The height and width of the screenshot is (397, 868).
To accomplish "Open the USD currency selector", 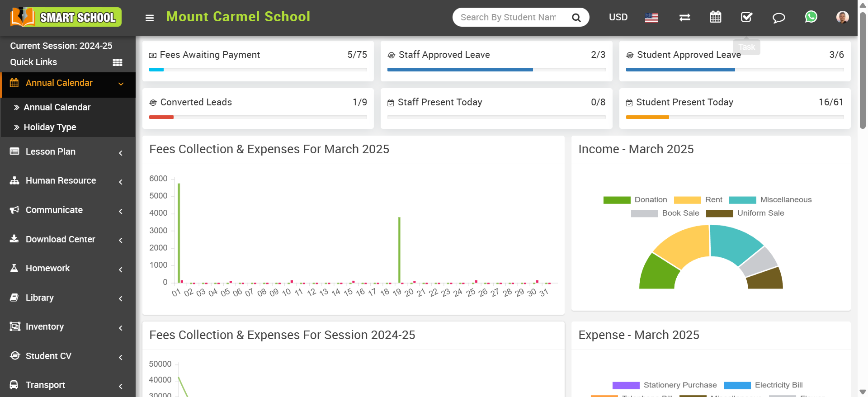I will (x=618, y=17).
